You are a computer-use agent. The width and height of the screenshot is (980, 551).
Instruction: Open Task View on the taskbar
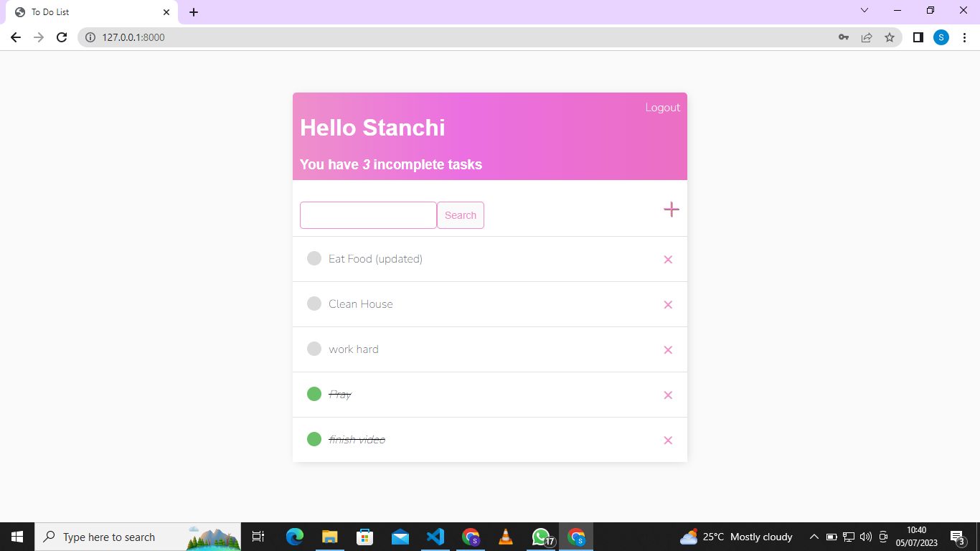pyautogui.click(x=258, y=537)
